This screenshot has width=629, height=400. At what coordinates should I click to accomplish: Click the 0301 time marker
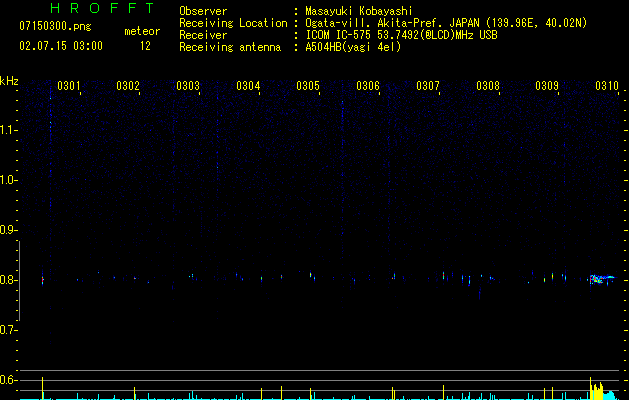(69, 86)
